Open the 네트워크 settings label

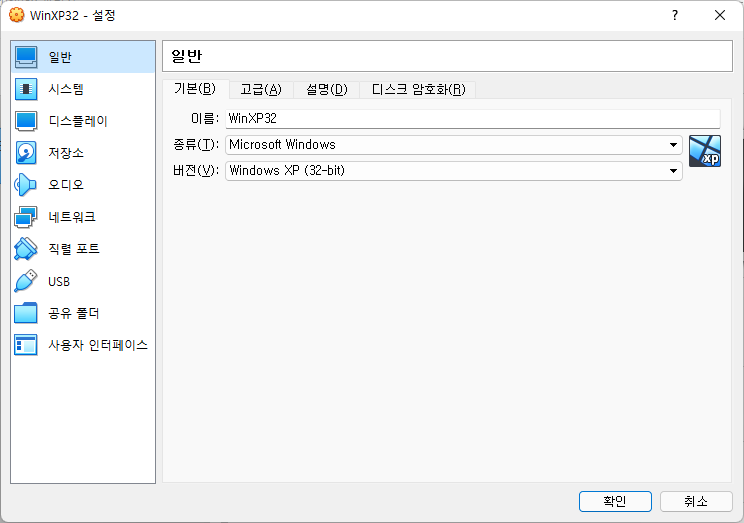(72, 217)
